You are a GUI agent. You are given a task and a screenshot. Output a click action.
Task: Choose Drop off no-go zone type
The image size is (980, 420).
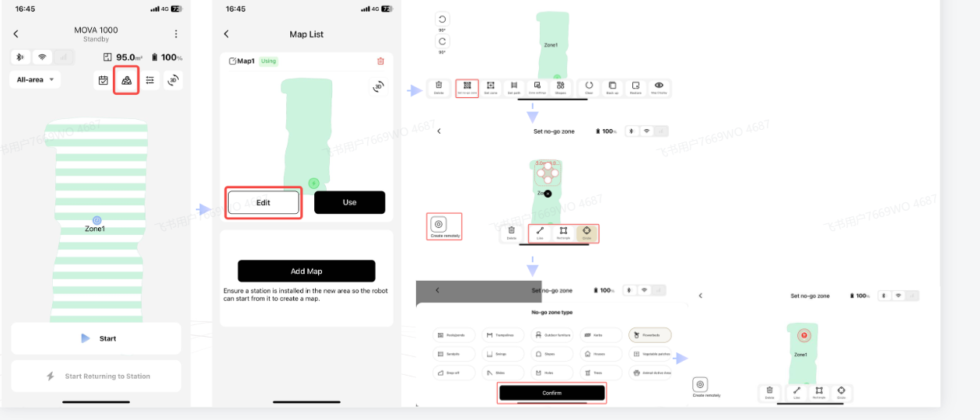(x=453, y=373)
